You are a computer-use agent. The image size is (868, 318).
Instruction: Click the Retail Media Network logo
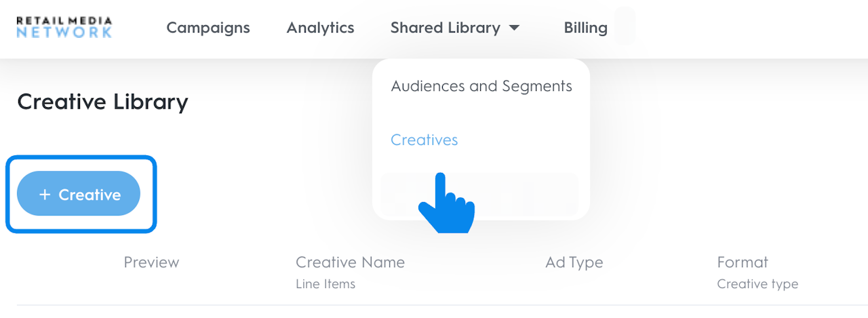coord(64,28)
